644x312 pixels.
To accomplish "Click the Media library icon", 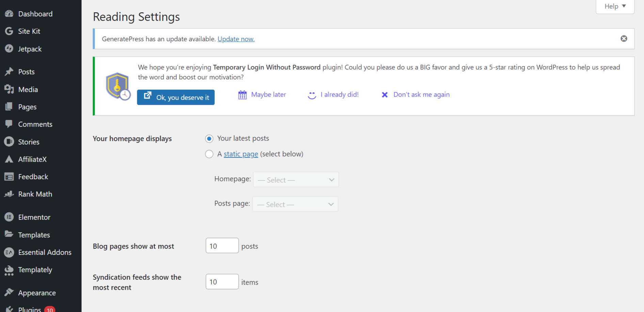I will [x=9, y=89].
